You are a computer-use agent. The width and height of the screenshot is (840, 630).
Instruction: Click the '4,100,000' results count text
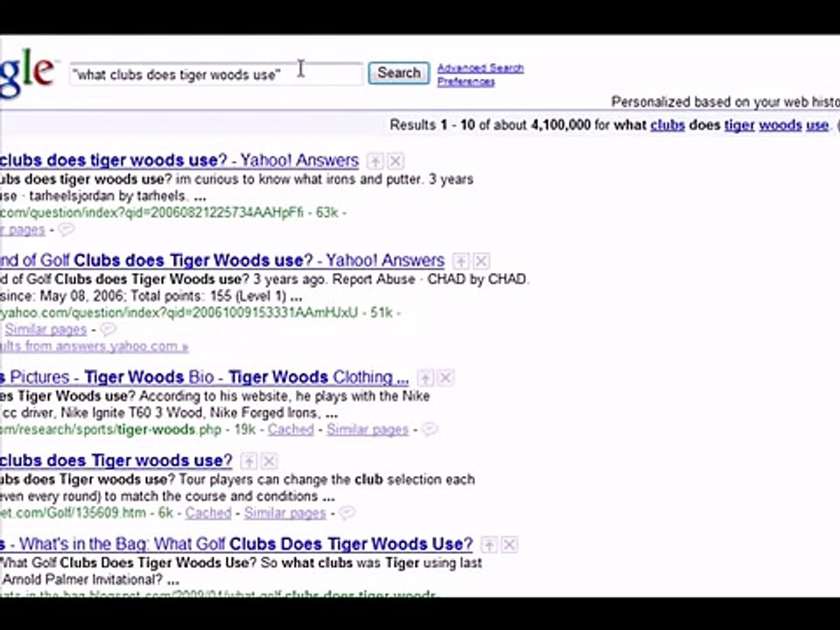[x=561, y=125]
